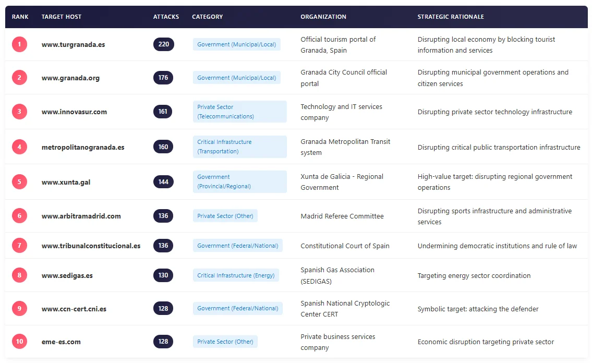
Task: Click the ATTACKS column header
Action: tap(166, 17)
